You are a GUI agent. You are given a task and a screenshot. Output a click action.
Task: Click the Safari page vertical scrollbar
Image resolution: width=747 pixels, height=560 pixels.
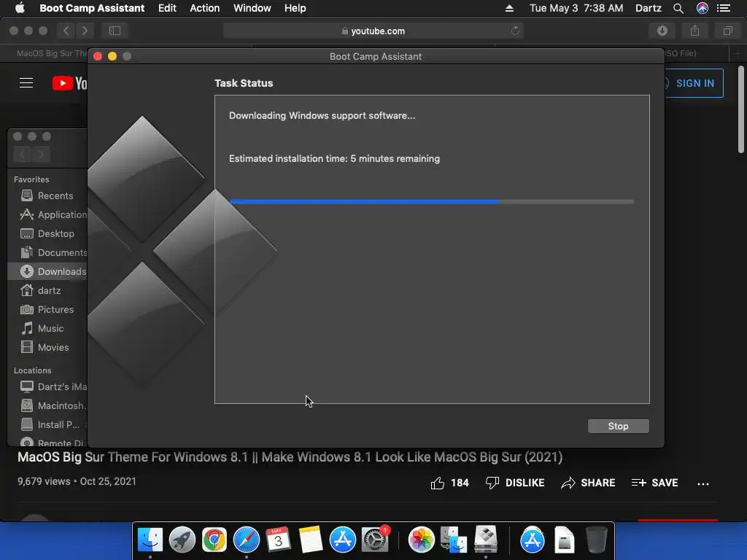point(741,109)
